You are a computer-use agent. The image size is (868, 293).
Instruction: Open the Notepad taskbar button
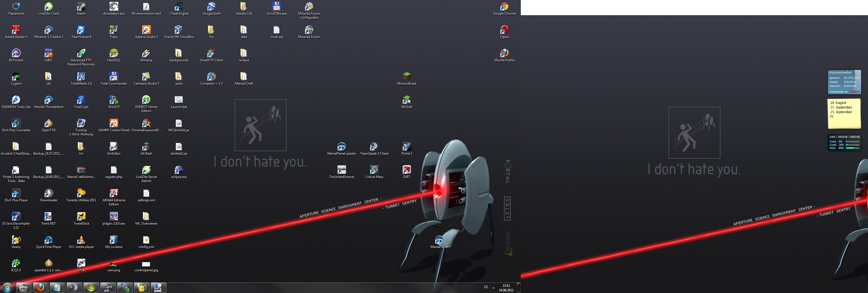click(57, 288)
